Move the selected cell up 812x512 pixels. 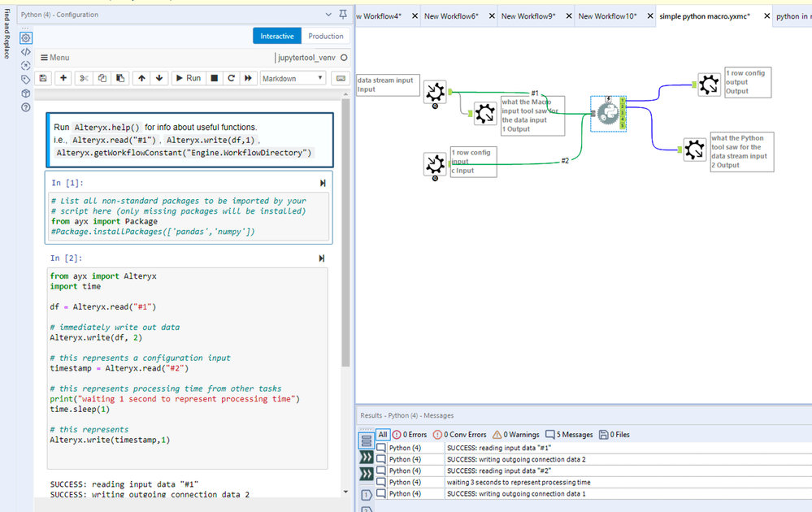tap(141, 78)
